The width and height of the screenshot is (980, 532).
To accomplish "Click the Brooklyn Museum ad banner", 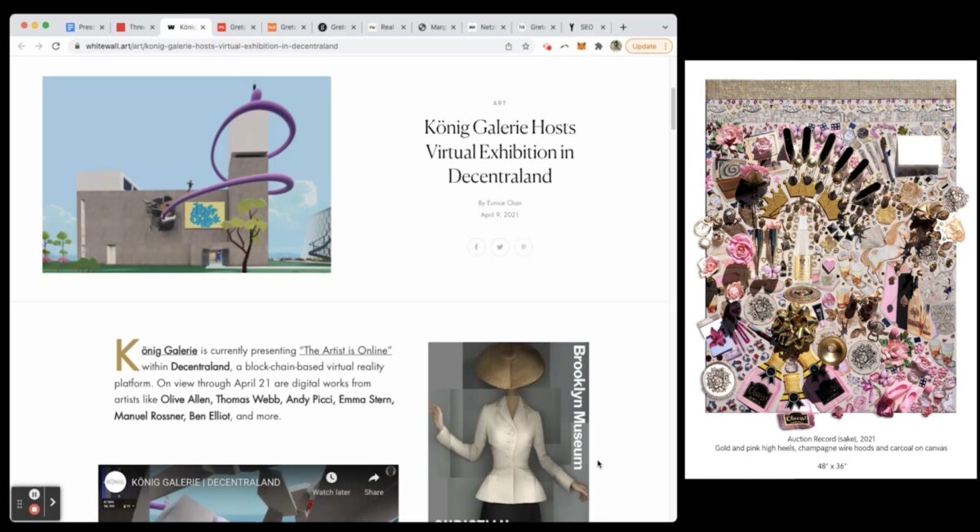I will click(508, 431).
